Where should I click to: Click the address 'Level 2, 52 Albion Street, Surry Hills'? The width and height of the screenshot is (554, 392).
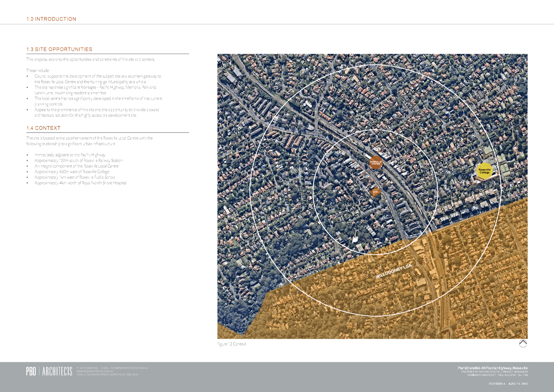point(107,374)
